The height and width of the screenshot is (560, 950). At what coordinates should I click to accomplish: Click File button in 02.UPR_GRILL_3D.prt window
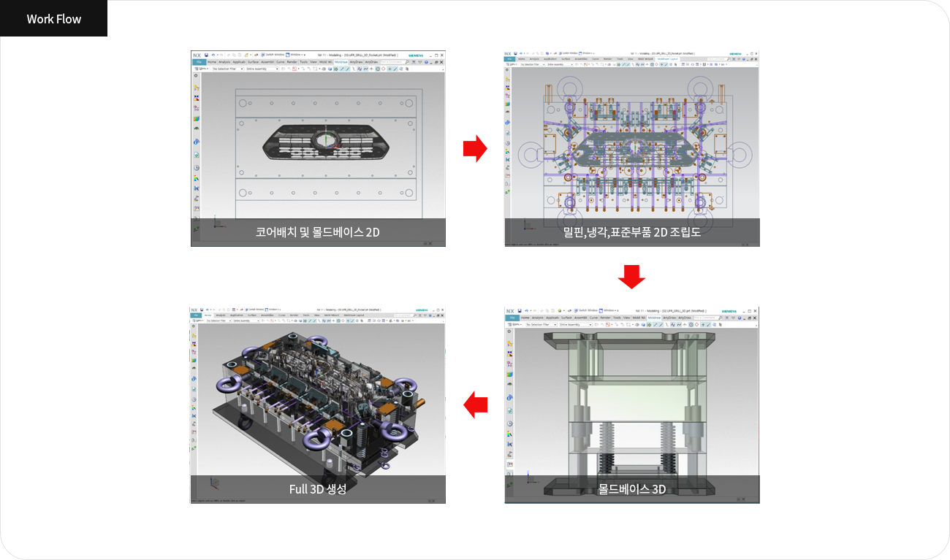click(512, 318)
